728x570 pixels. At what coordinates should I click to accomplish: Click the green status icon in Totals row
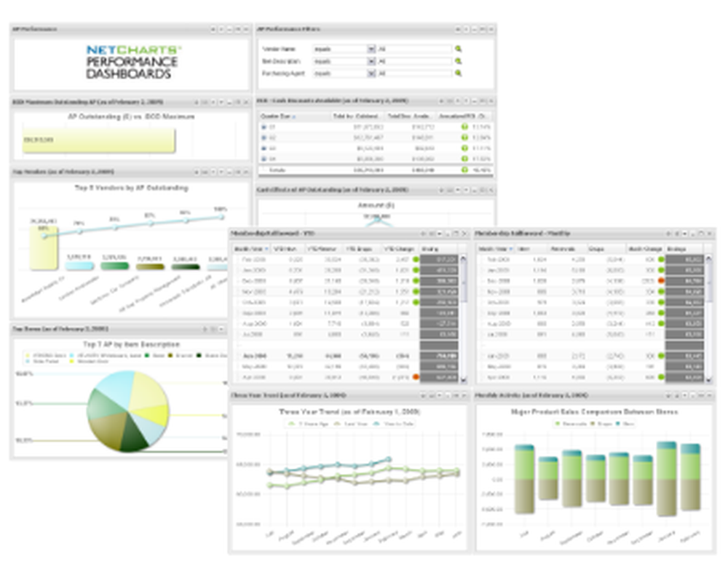(464, 170)
